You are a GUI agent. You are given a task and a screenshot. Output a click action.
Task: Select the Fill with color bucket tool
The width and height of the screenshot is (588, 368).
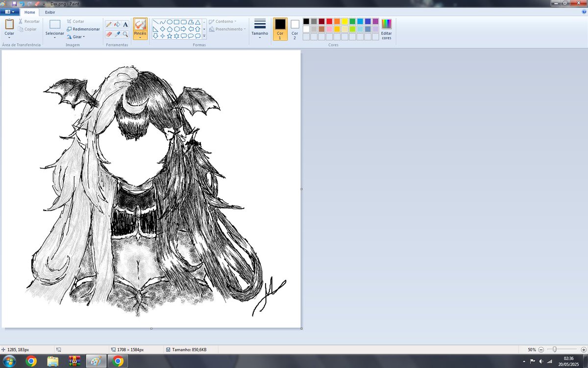[118, 24]
